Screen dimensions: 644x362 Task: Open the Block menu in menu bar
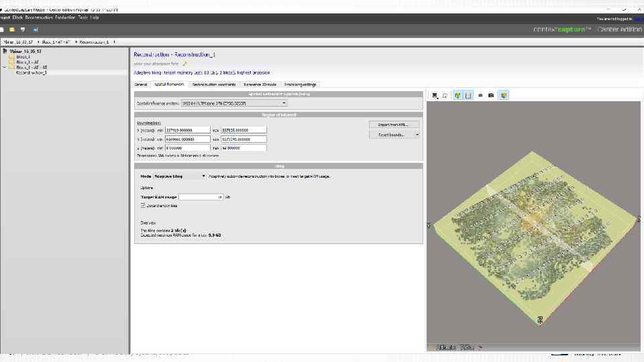tap(18, 17)
